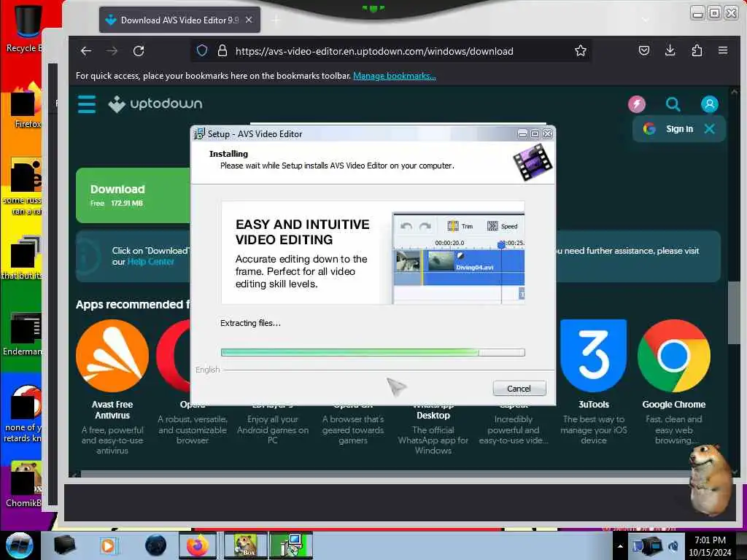The width and height of the screenshot is (747, 560).
Task: Open the Avast Free Antivirus app icon
Action: [x=112, y=356]
